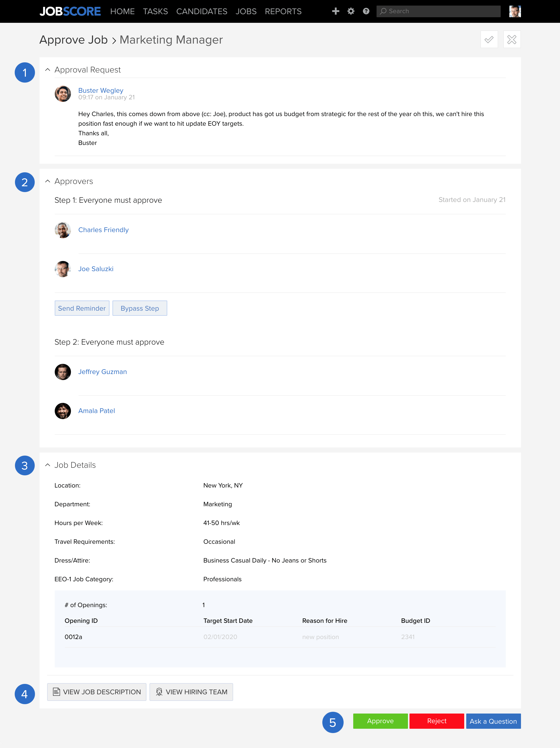
Task: Click the green Approve button
Action: click(380, 721)
